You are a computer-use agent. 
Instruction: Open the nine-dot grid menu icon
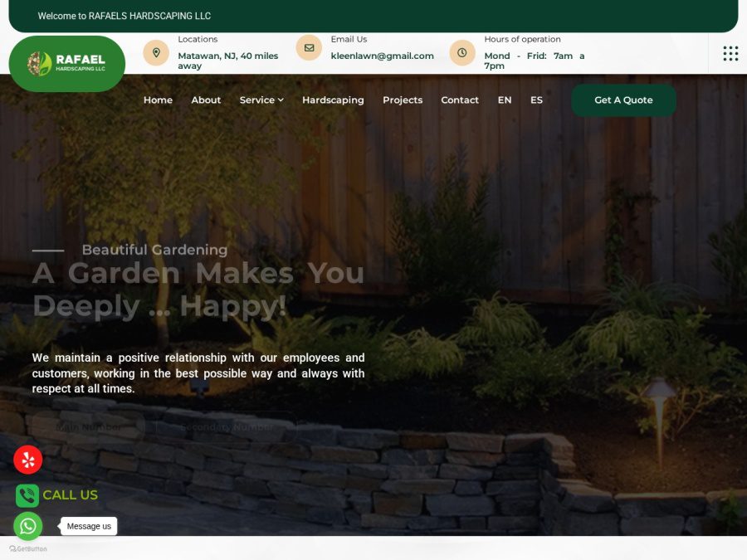click(730, 52)
